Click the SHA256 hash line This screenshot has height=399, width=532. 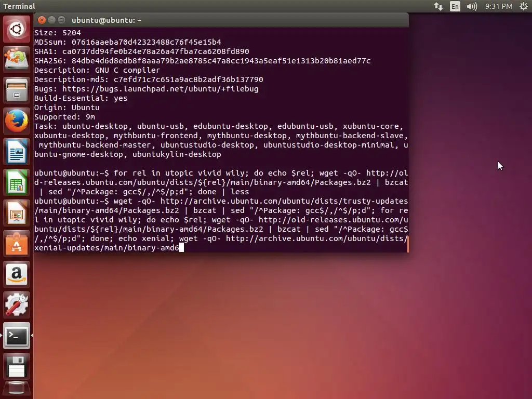coord(203,61)
